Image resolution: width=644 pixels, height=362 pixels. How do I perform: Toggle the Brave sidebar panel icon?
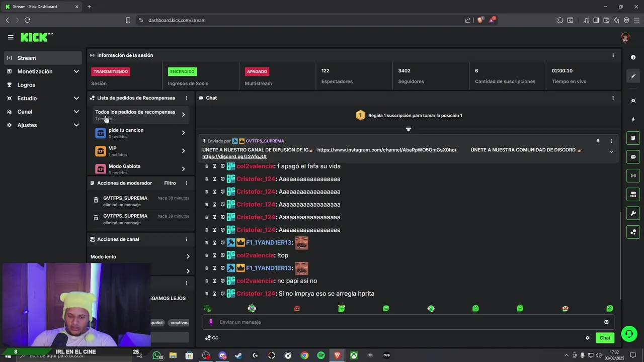click(x=596, y=20)
